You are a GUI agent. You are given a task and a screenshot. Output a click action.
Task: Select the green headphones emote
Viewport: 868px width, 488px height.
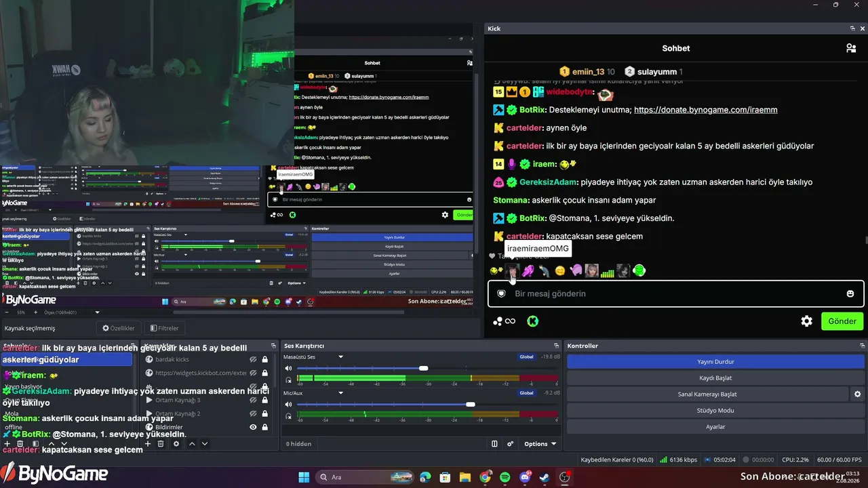pos(639,271)
